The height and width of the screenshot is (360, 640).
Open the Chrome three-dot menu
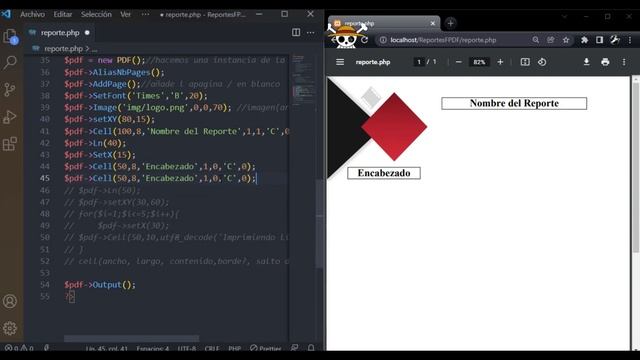pyautogui.click(x=630, y=40)
